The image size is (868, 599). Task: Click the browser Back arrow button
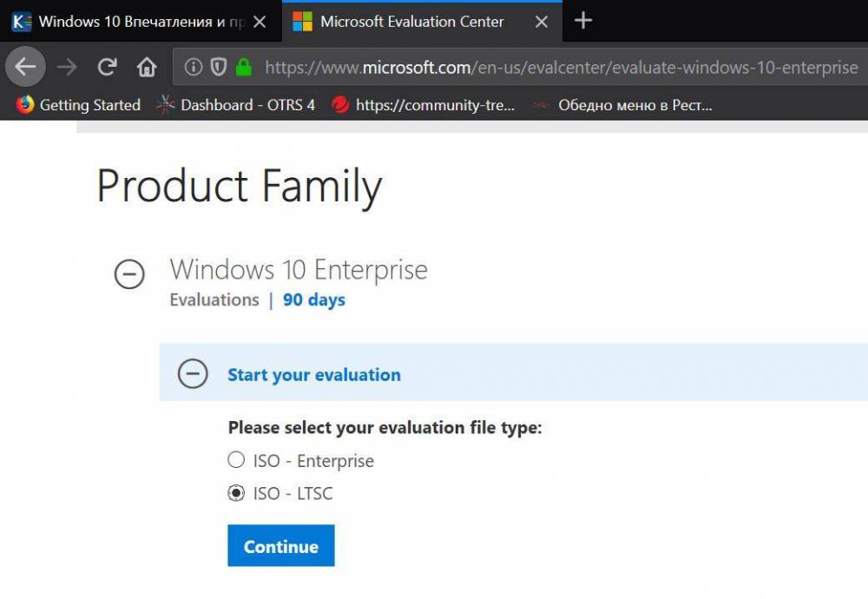coord(25,67)
